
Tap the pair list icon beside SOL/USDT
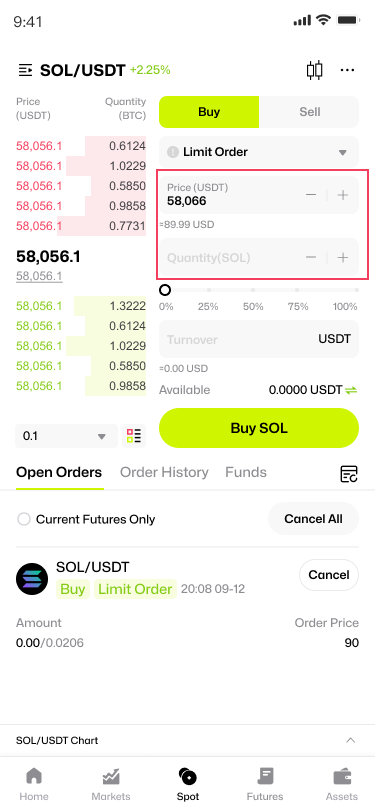(x=25, y=70)
